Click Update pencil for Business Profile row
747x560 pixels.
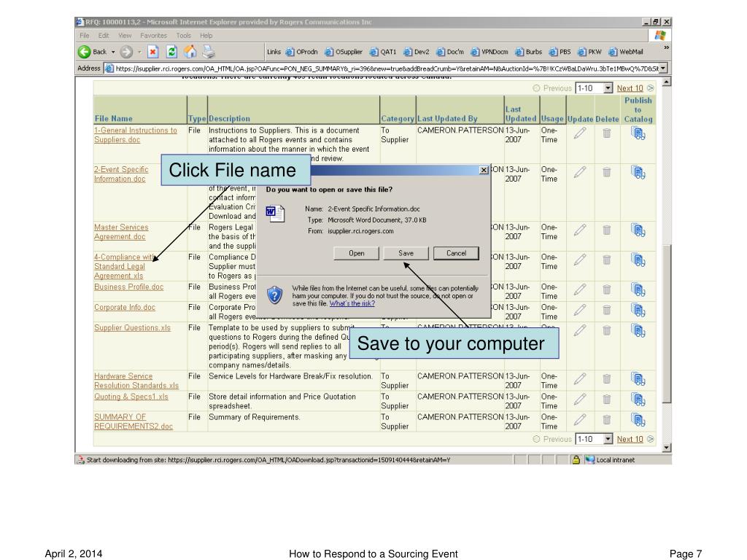580,289
